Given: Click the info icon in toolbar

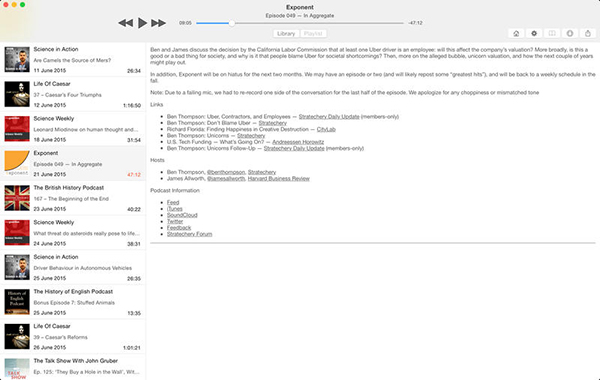Looking at the screenshot, I should [x=570, y=34].
